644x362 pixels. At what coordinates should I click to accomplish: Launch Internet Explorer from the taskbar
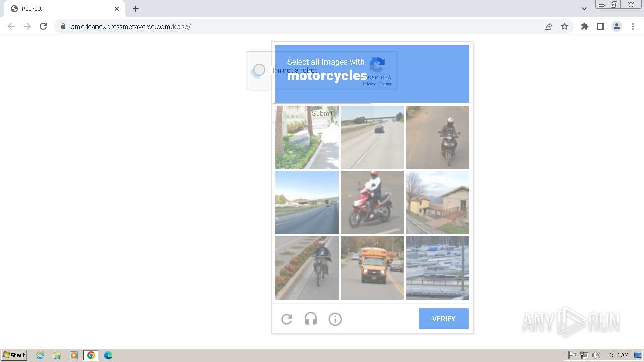click(x=40, y=355)
